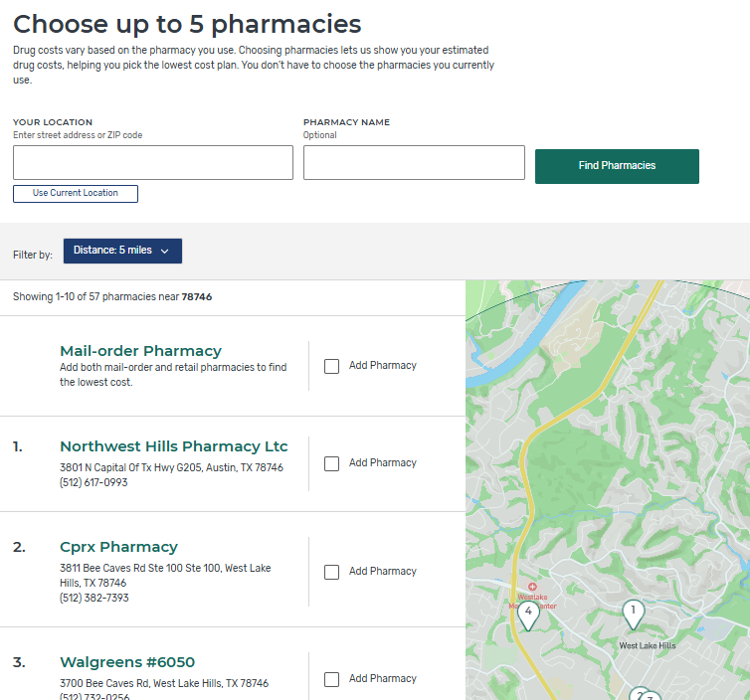Image resolution: width=750 pixels, height=700 pixels.
Task: Open the Distance: 5 miles filter dropdown
Action: (122, 252)
